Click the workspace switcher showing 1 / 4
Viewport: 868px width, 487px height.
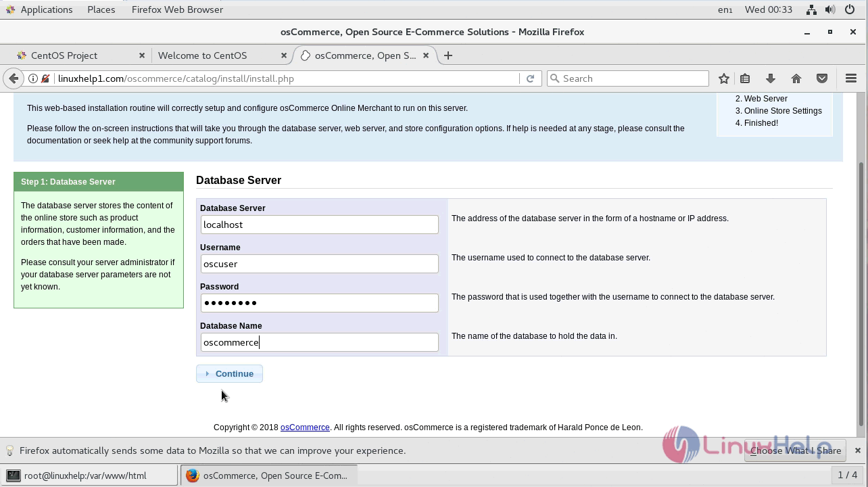(848, 475)
